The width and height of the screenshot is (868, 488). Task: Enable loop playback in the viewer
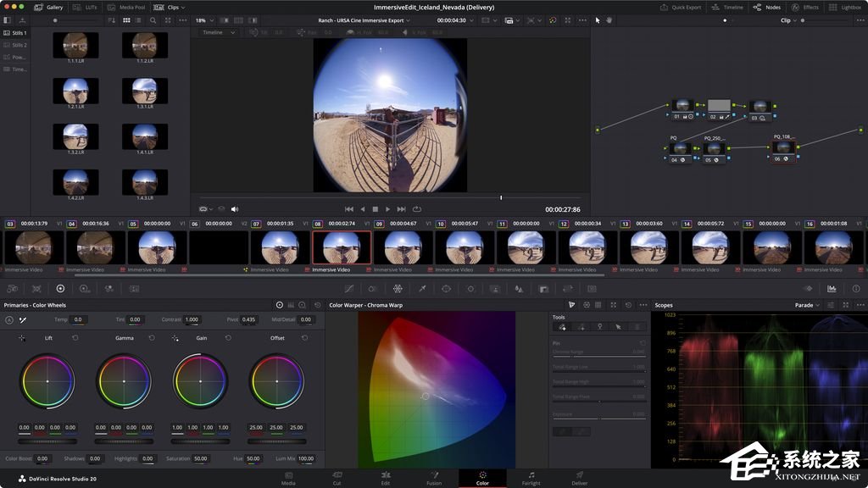415,209
